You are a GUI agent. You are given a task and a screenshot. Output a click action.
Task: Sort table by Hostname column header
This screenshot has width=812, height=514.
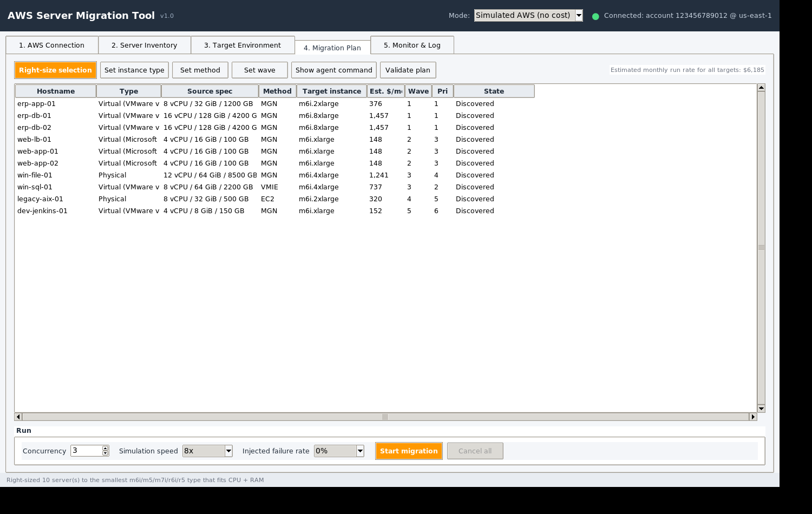[x=56, y=91]
